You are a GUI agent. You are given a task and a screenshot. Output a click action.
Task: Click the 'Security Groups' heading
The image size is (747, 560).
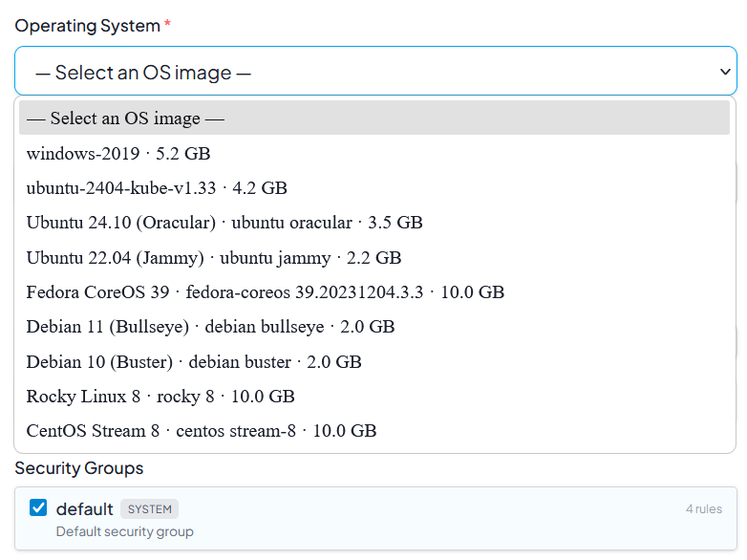tap(79, 468)
